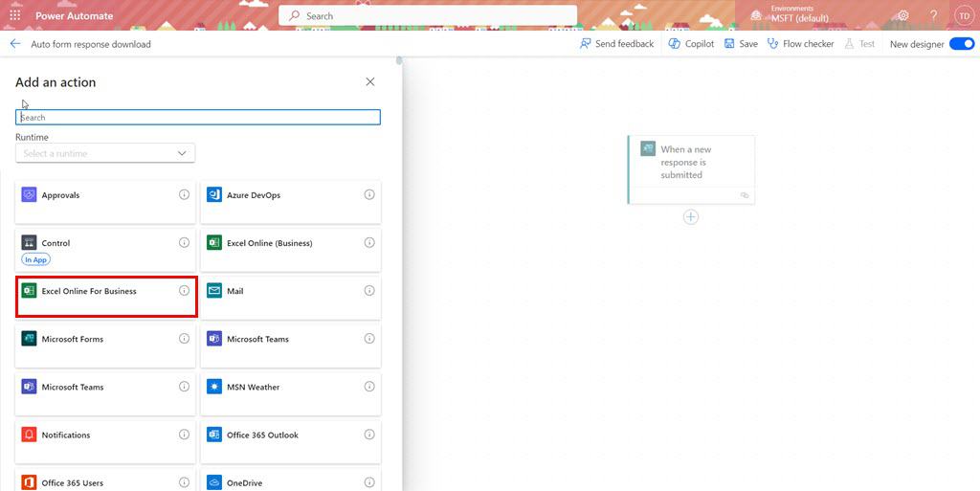Save the flow
Viewport: 980px width, 491px height.
742,44
